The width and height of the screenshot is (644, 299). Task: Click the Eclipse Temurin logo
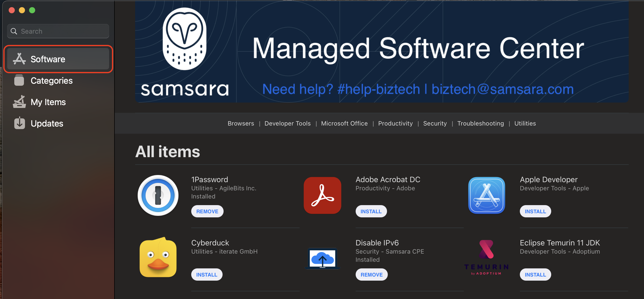click(486, 258)
